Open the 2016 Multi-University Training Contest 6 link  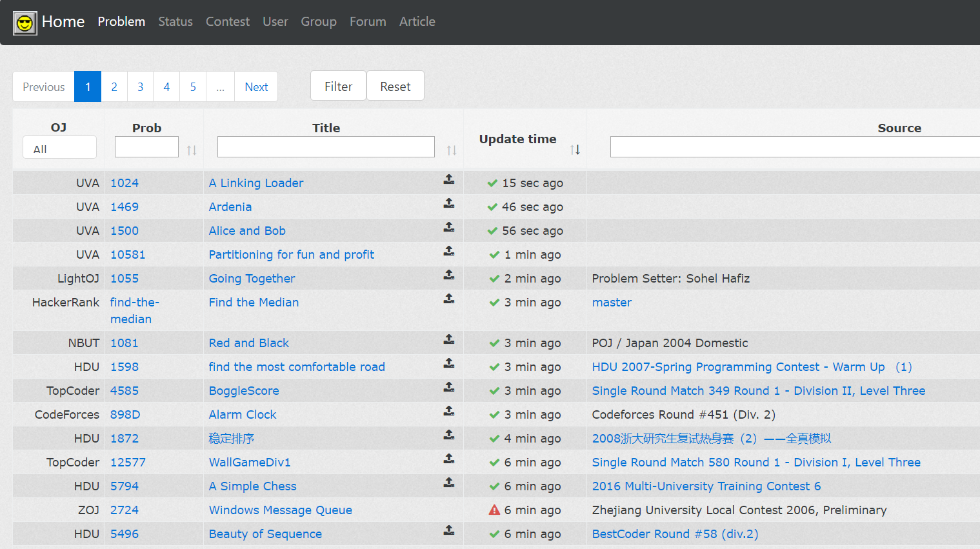coord(706,486)
